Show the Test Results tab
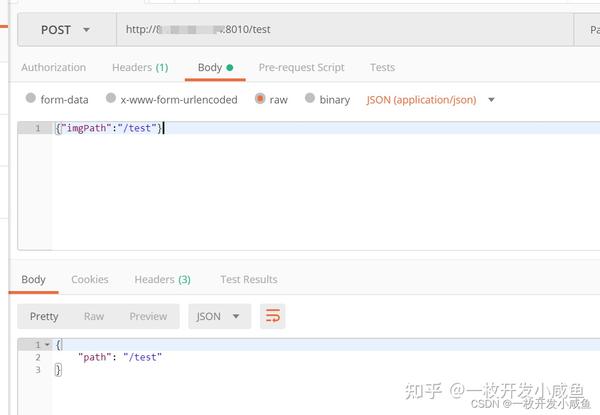Viewport: 600px width, 415px height. pos(249,279)
